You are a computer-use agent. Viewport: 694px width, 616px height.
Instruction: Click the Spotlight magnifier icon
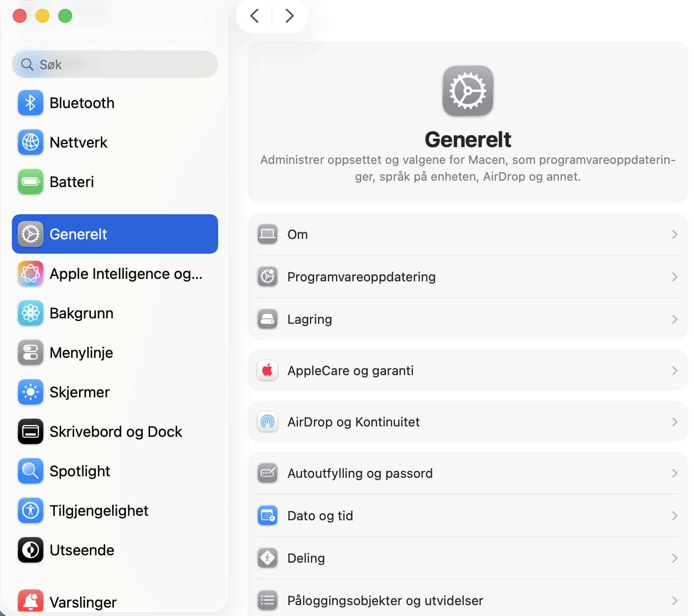pos(31,471)
